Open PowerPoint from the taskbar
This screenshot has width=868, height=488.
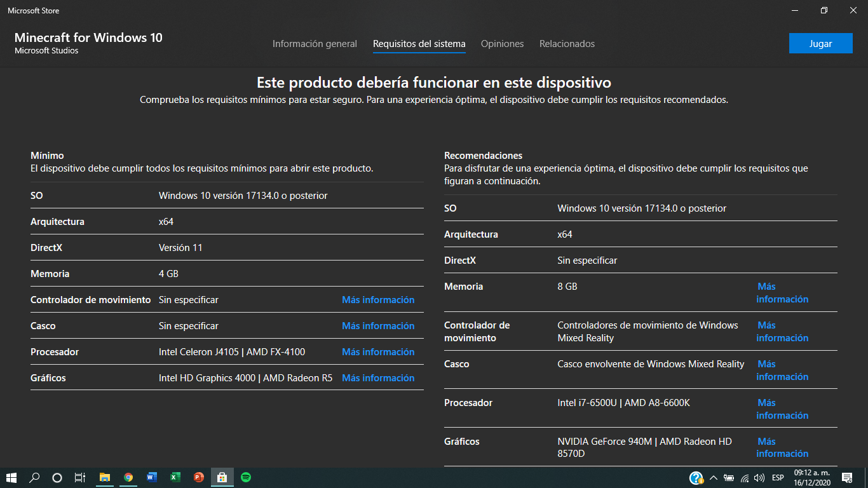(198, 477)
